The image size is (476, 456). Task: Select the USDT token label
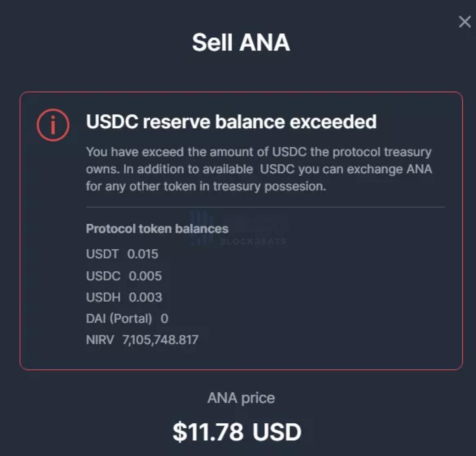(x=102, y=254)
